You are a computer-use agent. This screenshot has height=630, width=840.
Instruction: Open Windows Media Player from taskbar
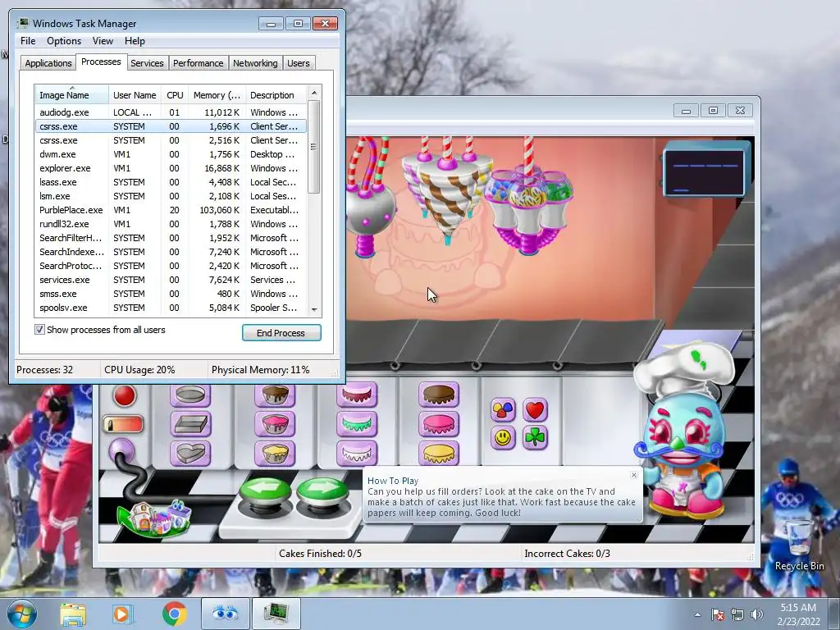(x=123, y=614)
